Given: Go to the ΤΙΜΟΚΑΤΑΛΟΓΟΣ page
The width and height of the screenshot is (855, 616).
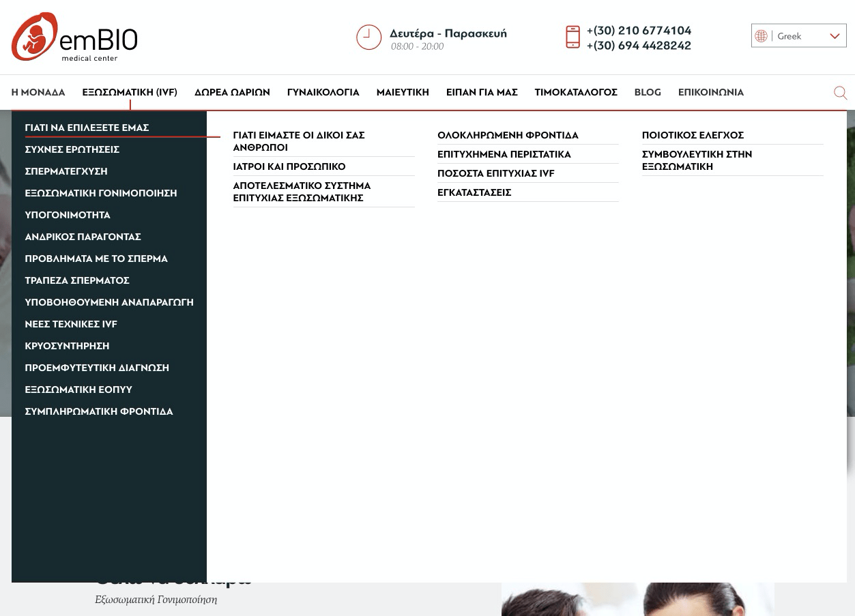Looking at the screenshot, I should pos(575,92).
